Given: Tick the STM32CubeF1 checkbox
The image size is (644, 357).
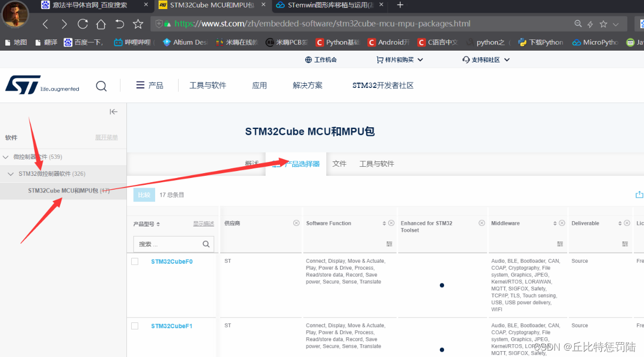Looking at the screenshot, I should [135, 326].
